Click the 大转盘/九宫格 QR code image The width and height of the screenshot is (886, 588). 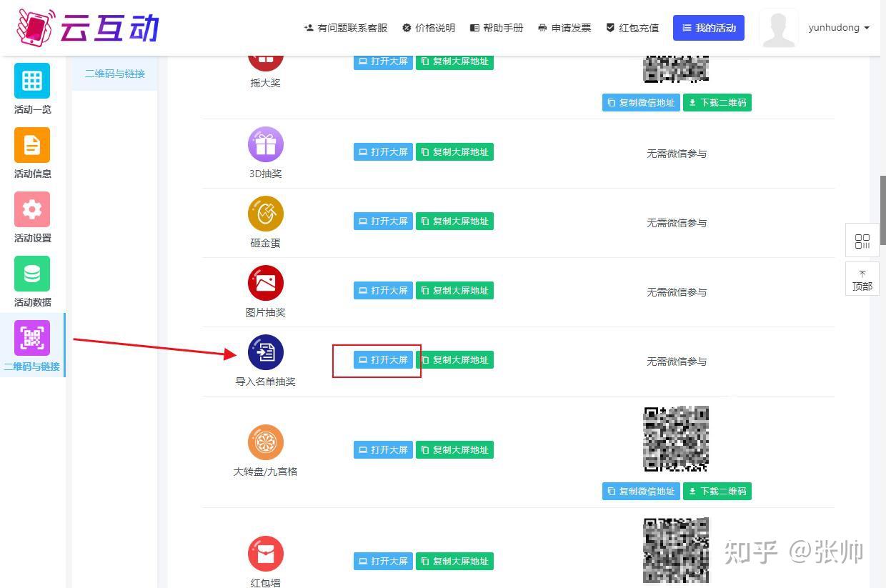pyautogui.click(x=675, y=438)
